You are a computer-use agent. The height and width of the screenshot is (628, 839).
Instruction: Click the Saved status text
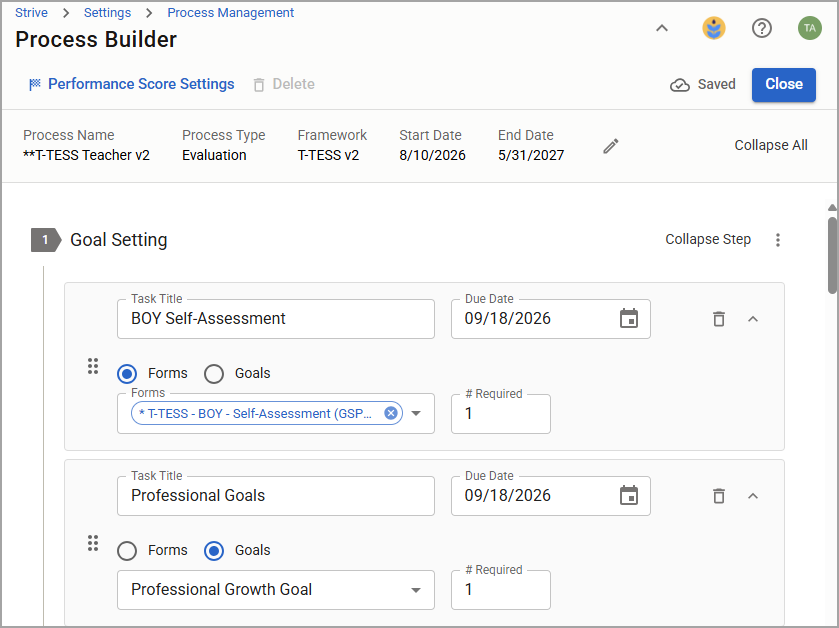[x=716, y=84]
